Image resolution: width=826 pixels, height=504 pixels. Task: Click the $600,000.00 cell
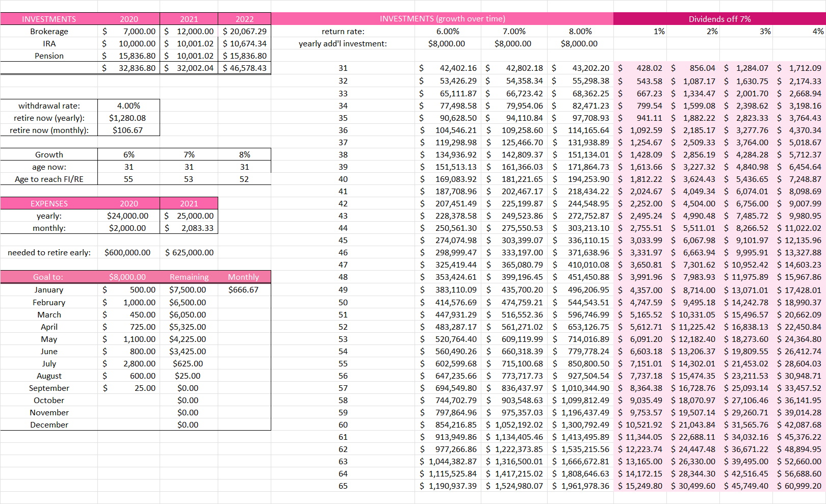tap(128, 252)
